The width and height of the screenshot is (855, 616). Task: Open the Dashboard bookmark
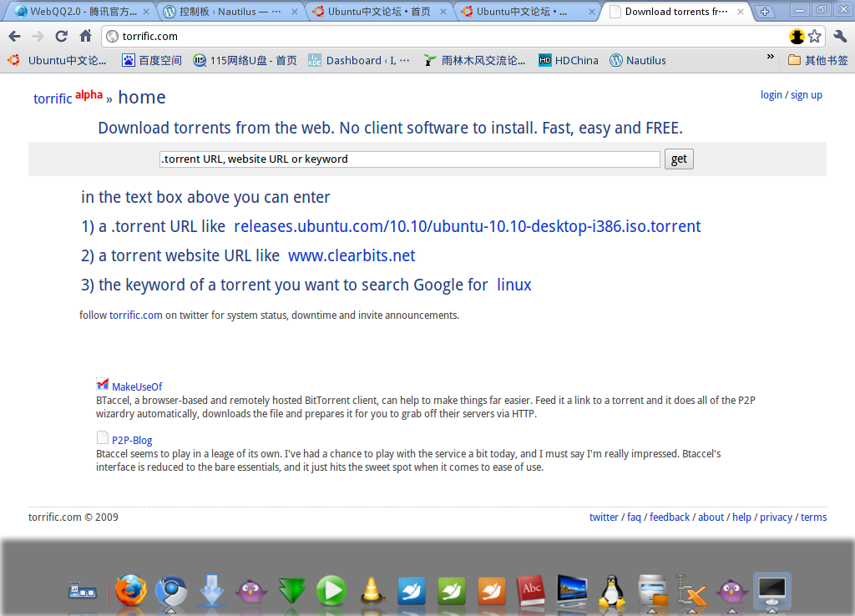point(359,60)
